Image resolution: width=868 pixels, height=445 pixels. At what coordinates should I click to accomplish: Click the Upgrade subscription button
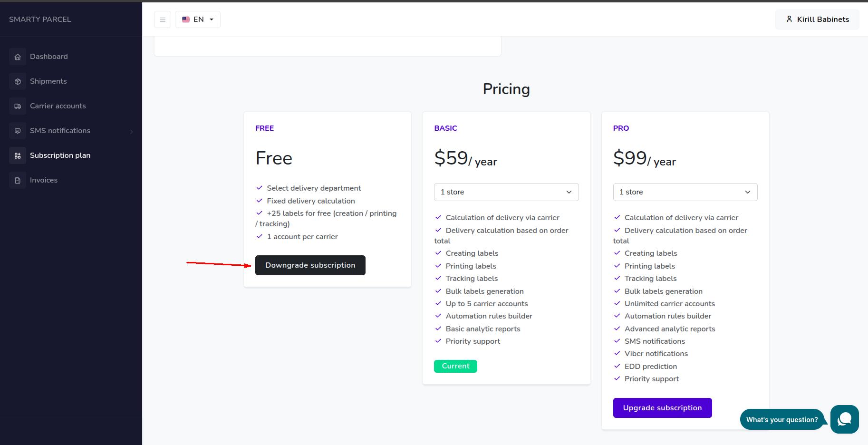(662, 408)
